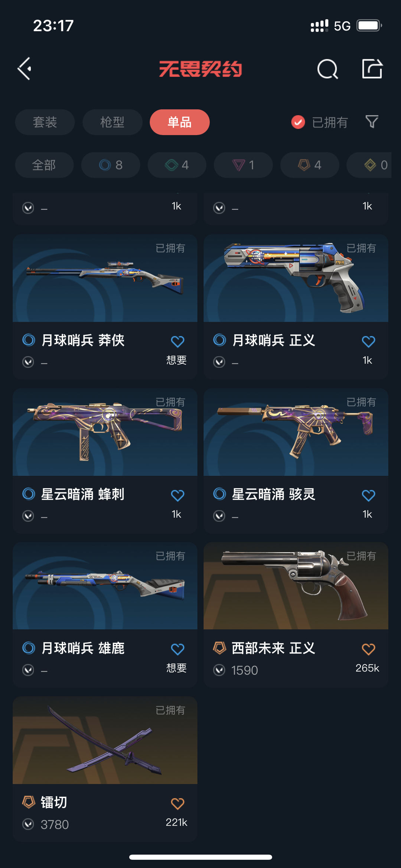Filter by pink triangle tier showing 1
This screenshot has width=401, height=868.
tap(243, 165)
